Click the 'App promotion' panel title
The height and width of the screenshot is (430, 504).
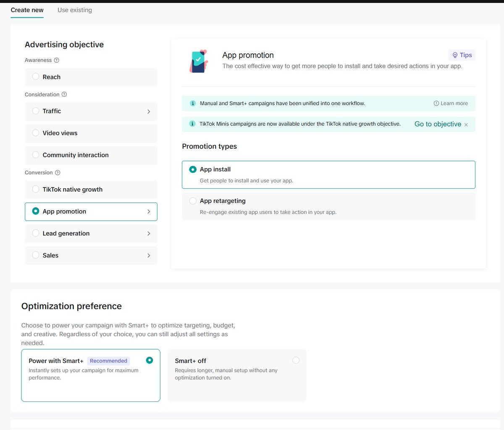coord(248,55)
